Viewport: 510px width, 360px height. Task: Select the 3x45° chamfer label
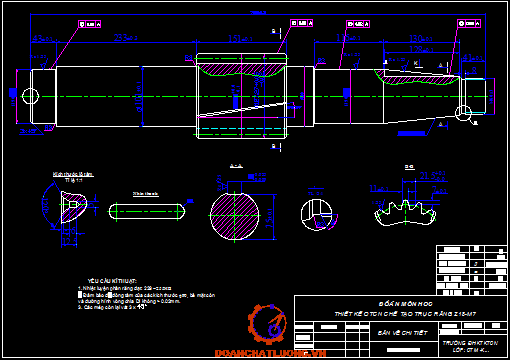(x=28, y=131)
